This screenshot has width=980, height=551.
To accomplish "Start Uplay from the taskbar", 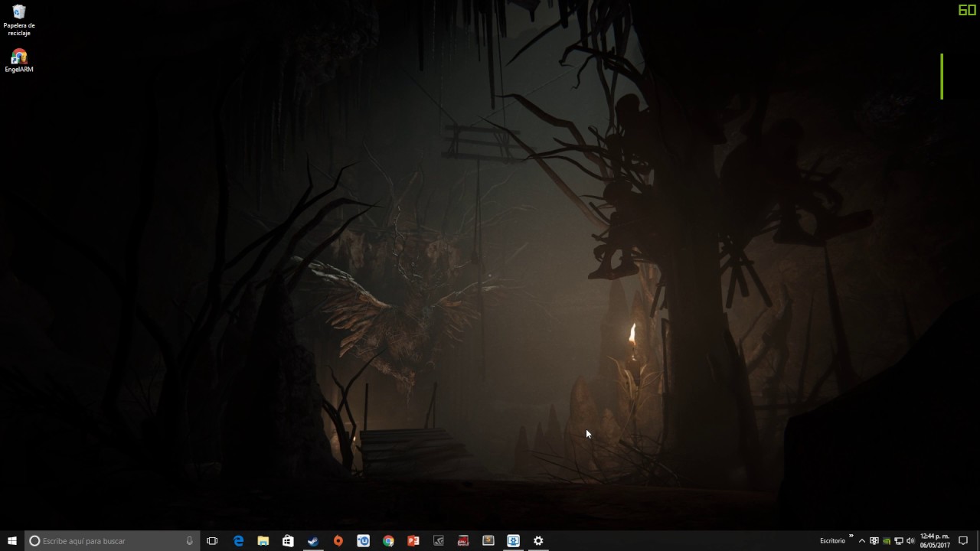I will pos(363,541).
